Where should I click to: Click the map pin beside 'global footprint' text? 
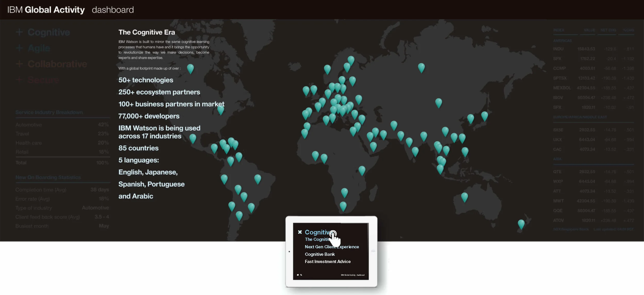[x=190, y=68]
